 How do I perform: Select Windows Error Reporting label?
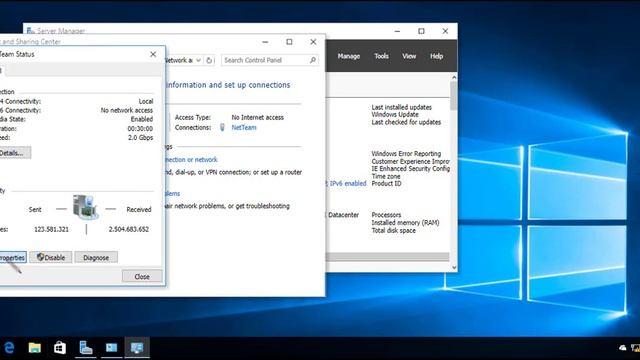click(406, 153)
